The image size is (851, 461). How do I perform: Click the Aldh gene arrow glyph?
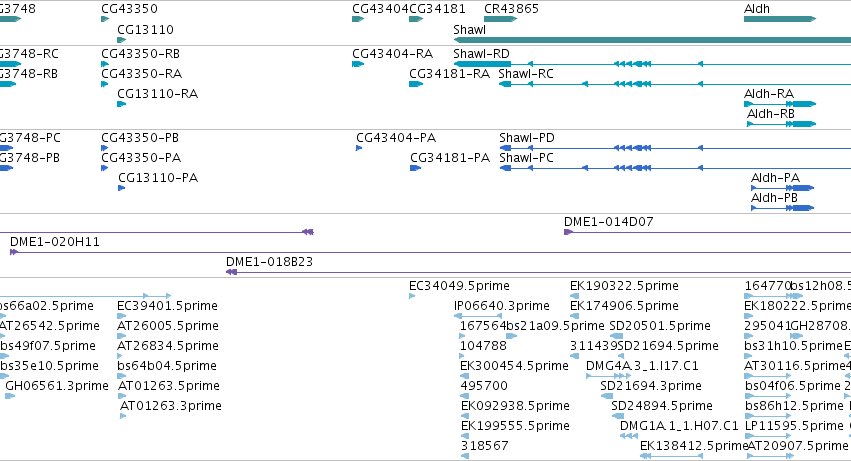pyautogui.click(x=780, y=19)
